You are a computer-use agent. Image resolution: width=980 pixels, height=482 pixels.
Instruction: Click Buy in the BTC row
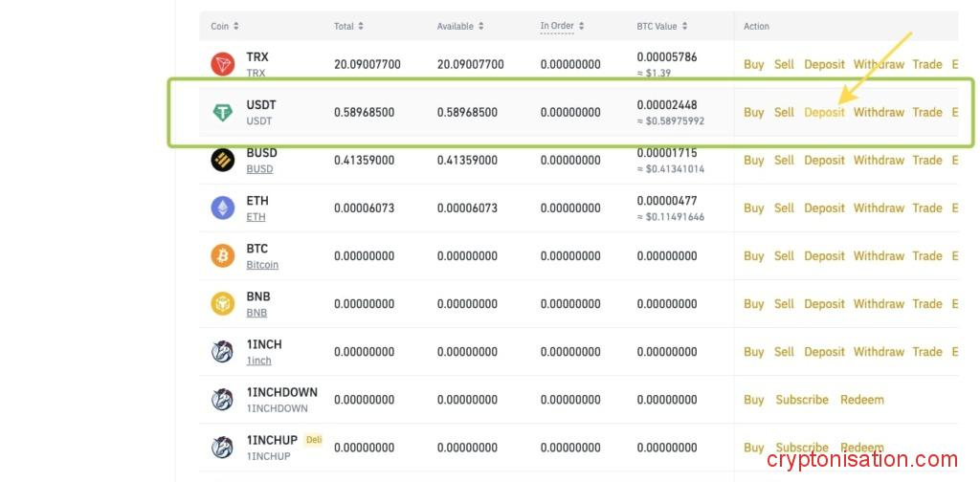(x=754, y=256)
